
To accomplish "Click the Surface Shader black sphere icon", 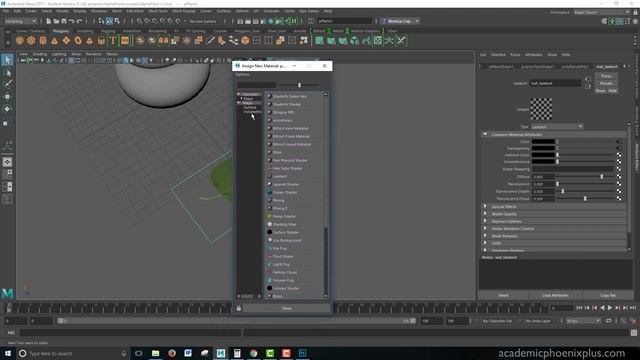I will tap(269, 232).
